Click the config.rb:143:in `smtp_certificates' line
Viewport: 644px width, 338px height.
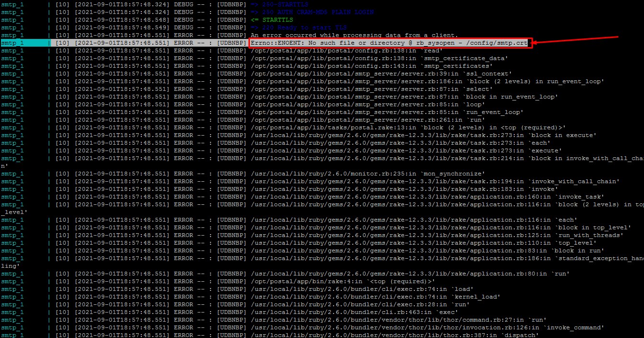point(372,66)
